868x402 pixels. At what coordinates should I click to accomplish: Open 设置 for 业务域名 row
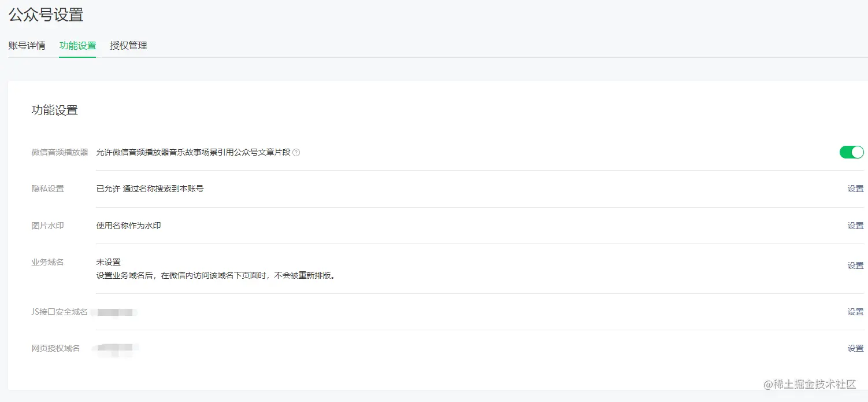coord(855,265)
